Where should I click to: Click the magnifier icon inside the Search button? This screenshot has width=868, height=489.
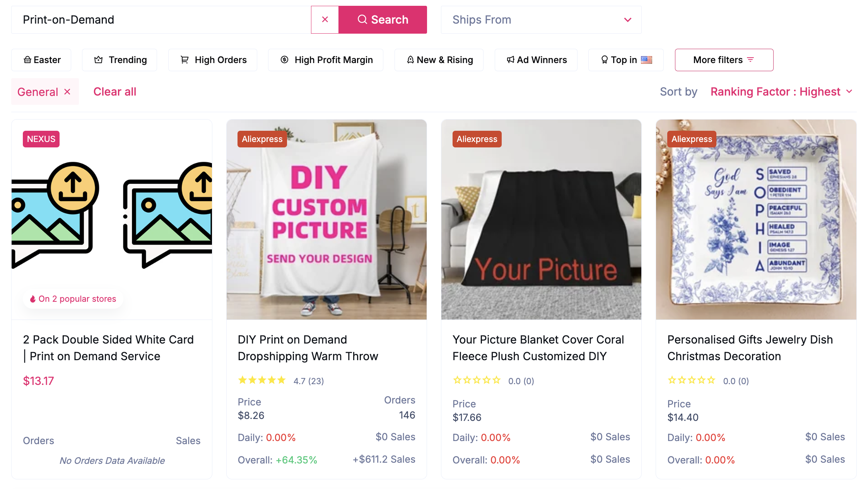(362, 19)
